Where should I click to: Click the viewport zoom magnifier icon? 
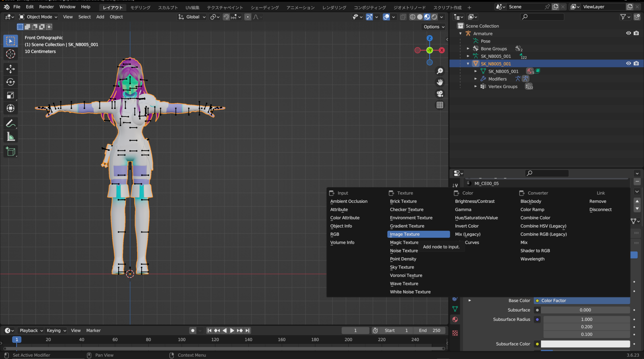440,71
